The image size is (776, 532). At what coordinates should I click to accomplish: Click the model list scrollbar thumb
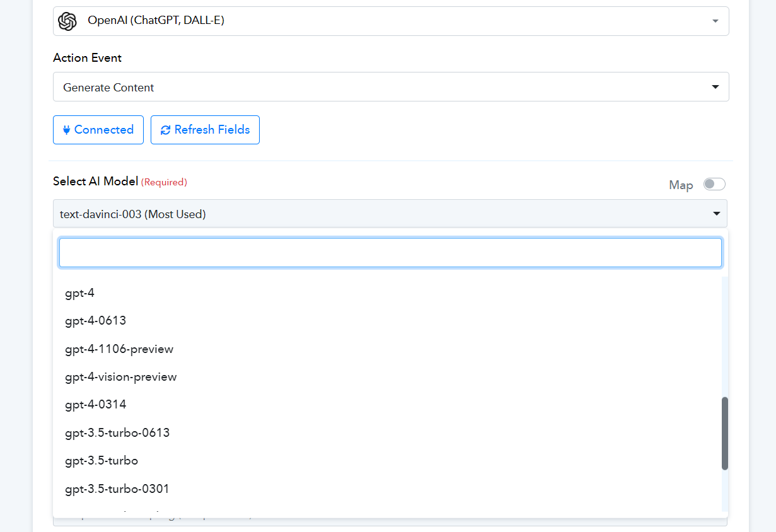pos(725,434)
